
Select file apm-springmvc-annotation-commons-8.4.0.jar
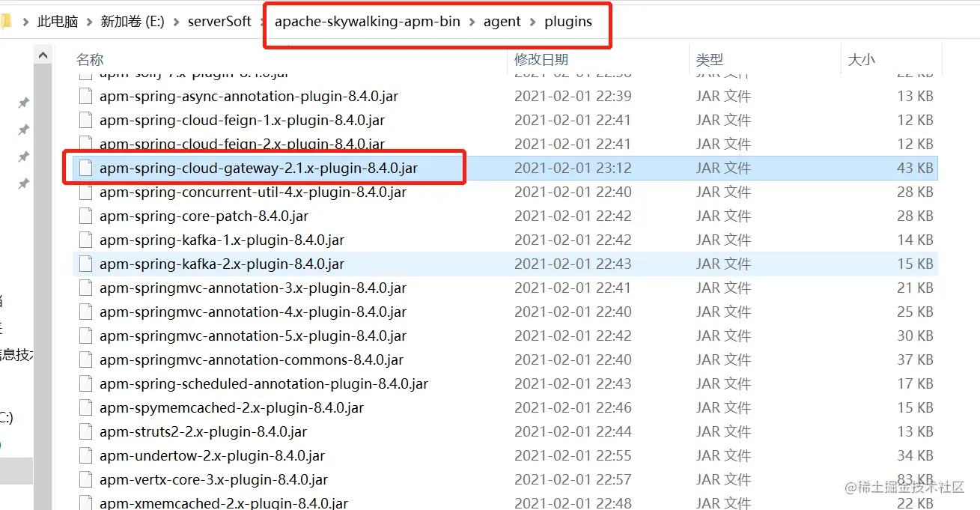(252, 359)
